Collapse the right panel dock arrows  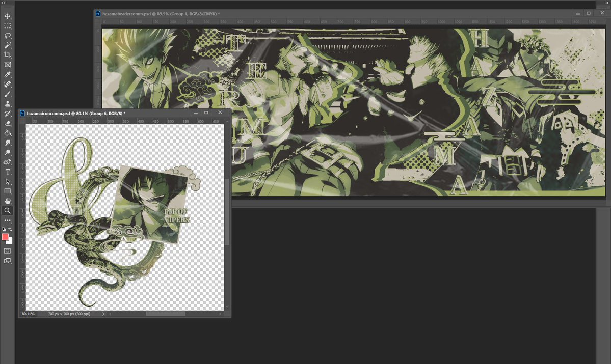607,3
